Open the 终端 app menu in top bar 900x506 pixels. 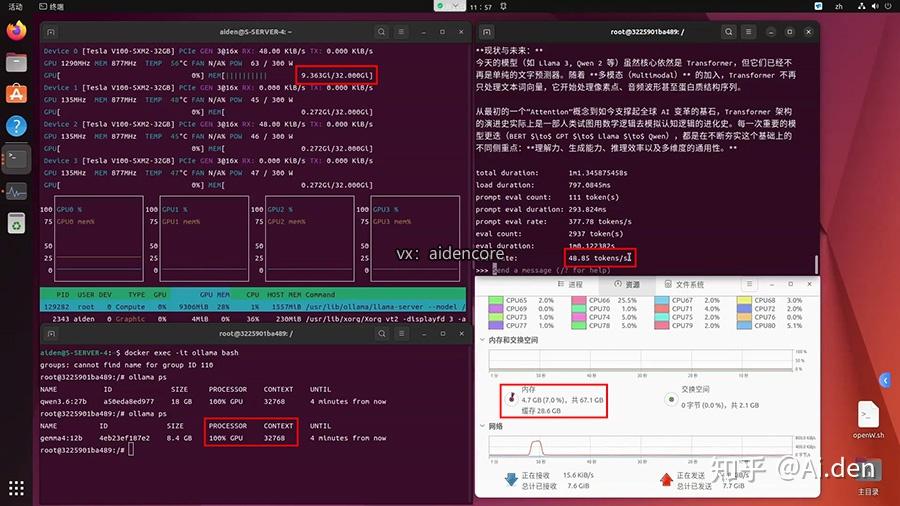coord(52,6)
